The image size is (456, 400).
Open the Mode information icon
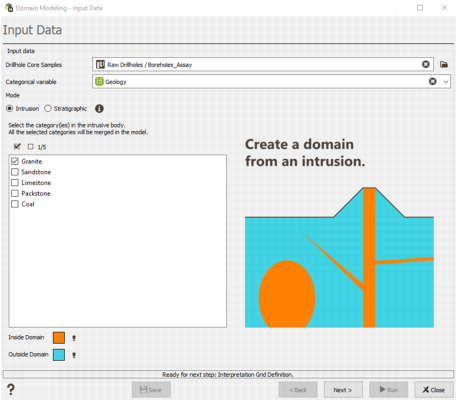click(x=99, y=108)
